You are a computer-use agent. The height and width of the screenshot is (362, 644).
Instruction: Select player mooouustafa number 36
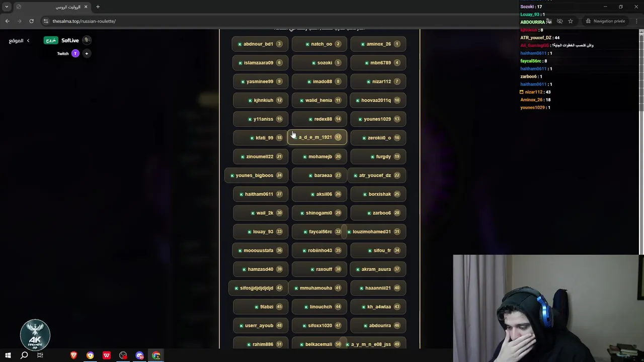click(x=260, y=250)
